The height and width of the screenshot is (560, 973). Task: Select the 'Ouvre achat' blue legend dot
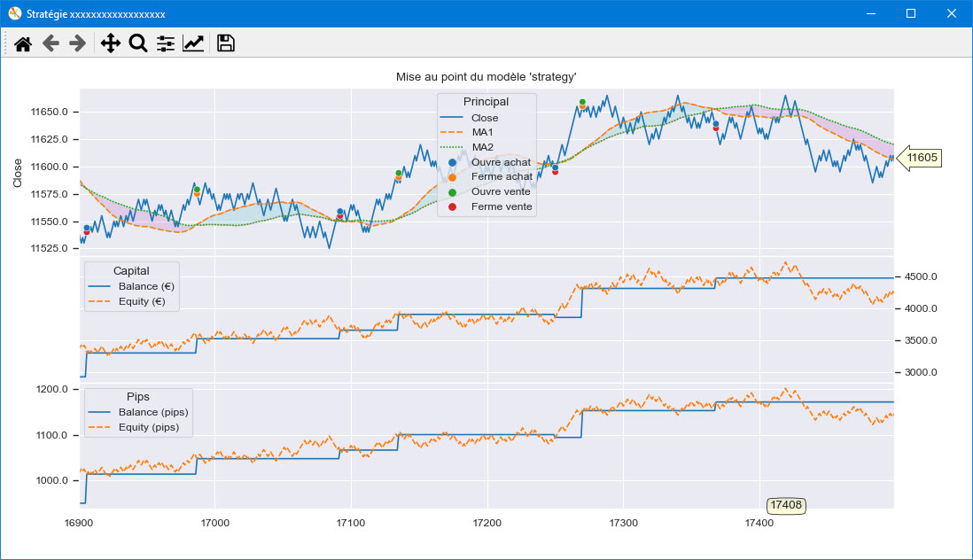(452, 162)
